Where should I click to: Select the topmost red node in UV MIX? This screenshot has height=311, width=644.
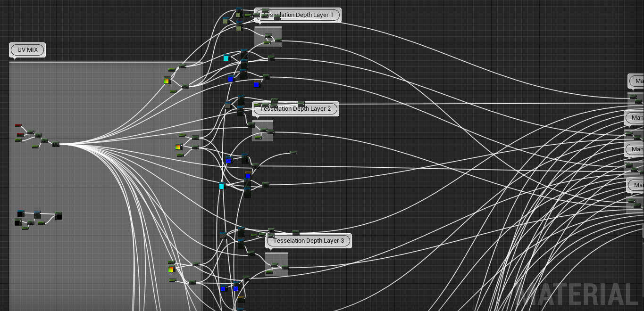pos(18,125)
